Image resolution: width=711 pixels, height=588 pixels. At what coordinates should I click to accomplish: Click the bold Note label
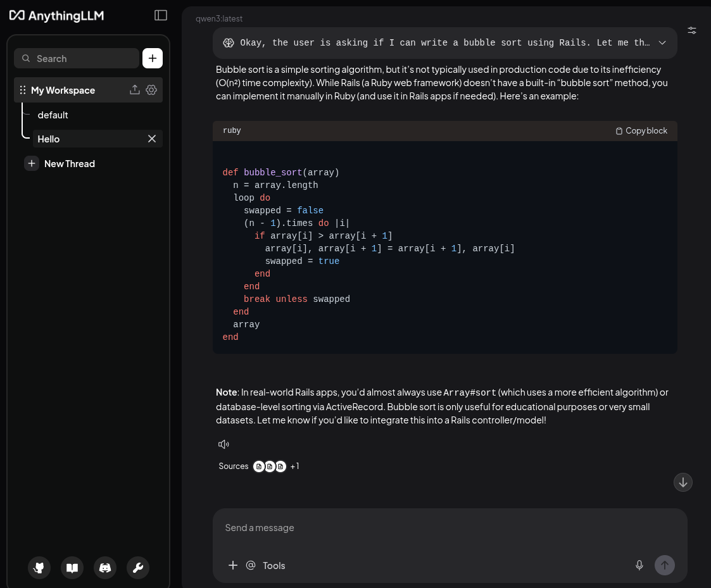point(227,392)
